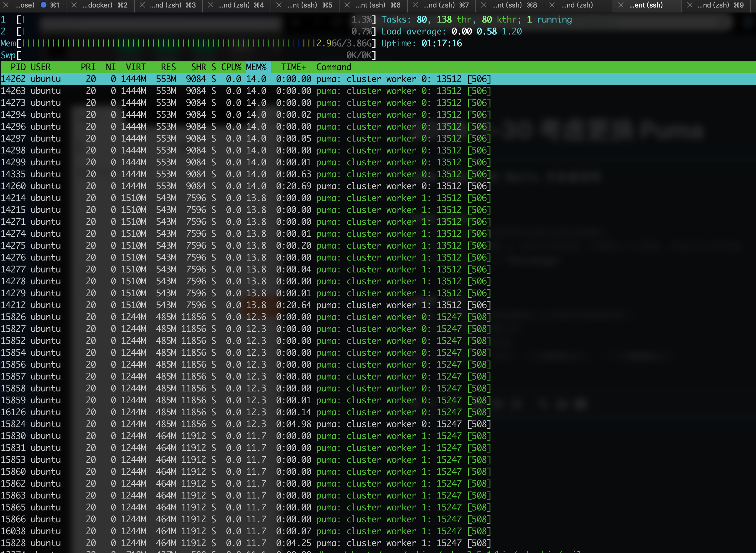Sort processes by MEM% column header
This screenshot has height=553, width=756.
coord(256,67)
